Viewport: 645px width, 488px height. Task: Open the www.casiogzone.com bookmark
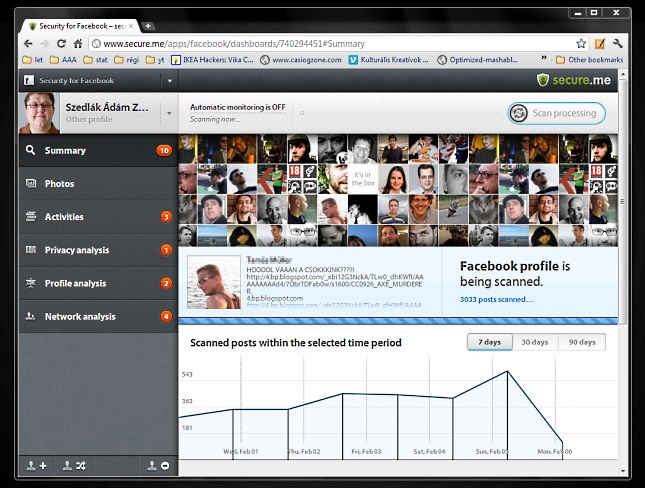click(301, 60)
